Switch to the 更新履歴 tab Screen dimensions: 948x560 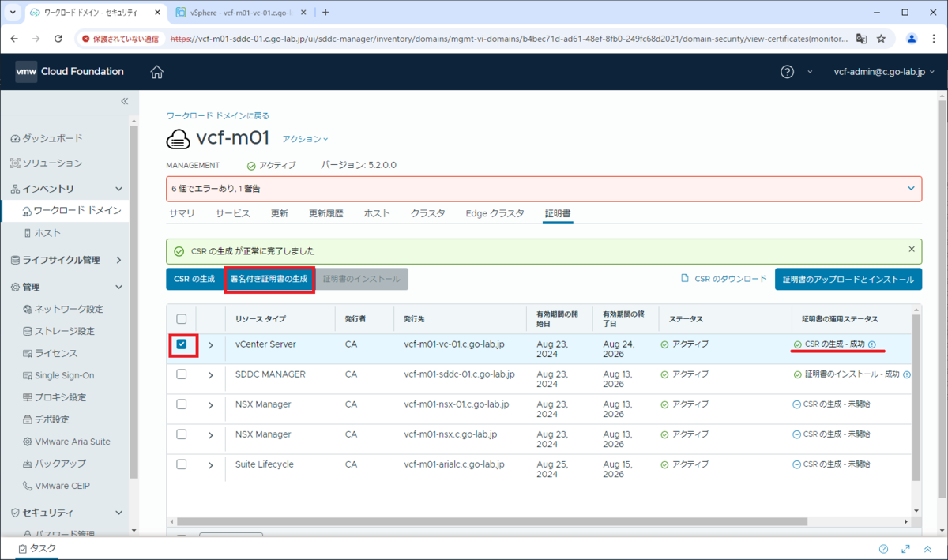coord(326,213)
